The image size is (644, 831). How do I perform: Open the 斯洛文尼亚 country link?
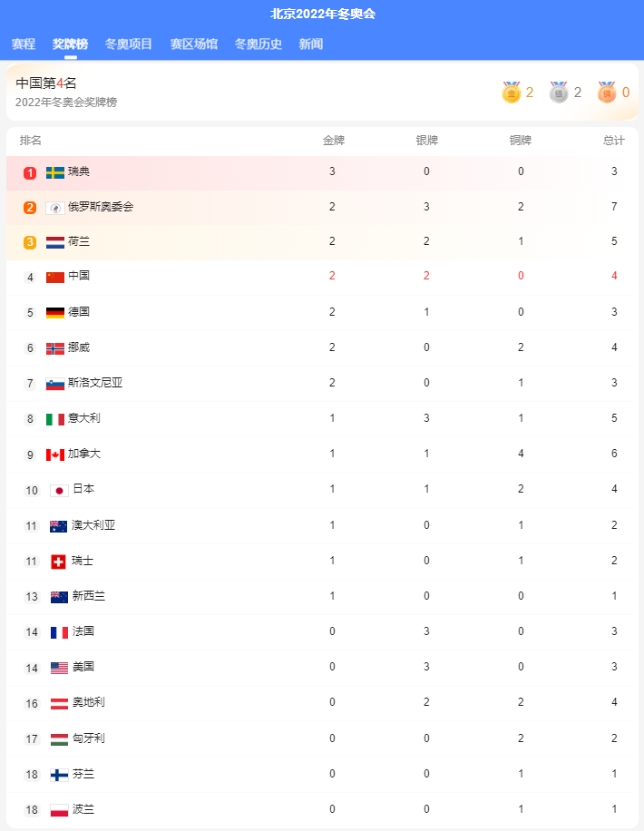coord(95,383)
